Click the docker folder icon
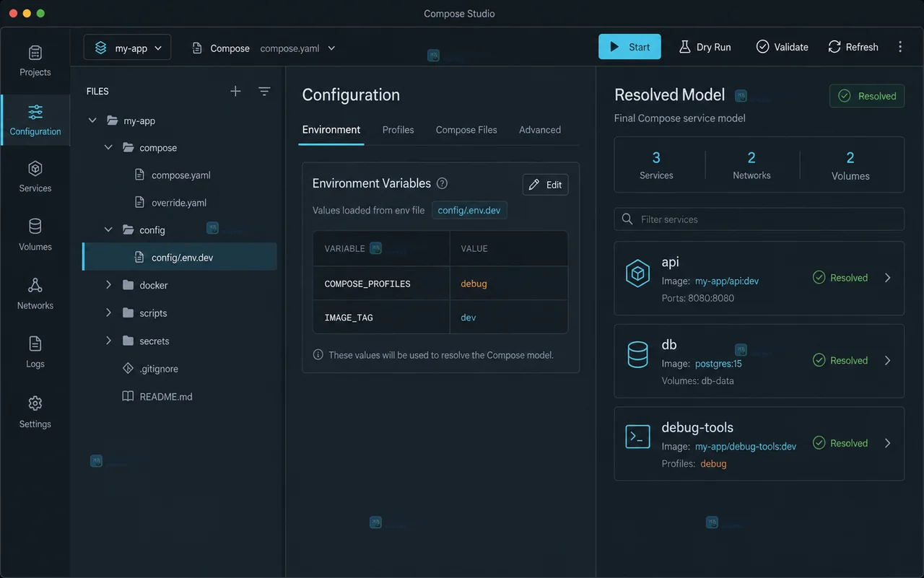Image resolution: width=924 pixels, height=578 pixels. coord(128,285)
